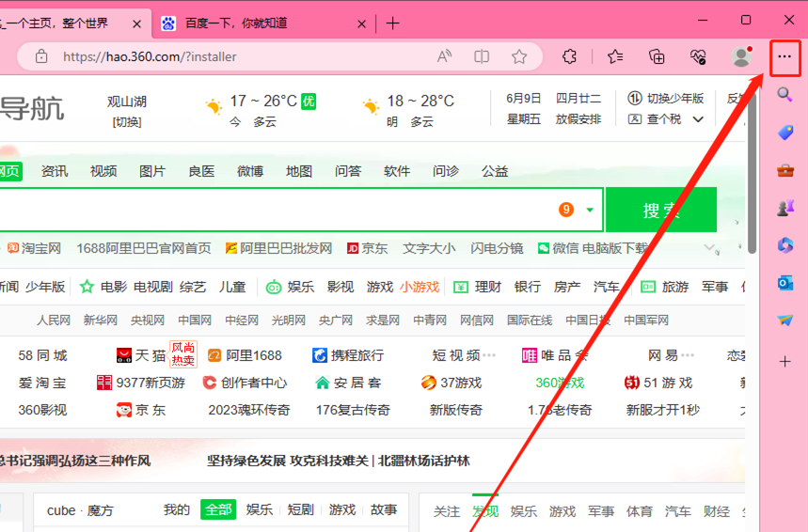Select the 图片 search tab
The image size is (808, 532).
click(x=152, y=171)
